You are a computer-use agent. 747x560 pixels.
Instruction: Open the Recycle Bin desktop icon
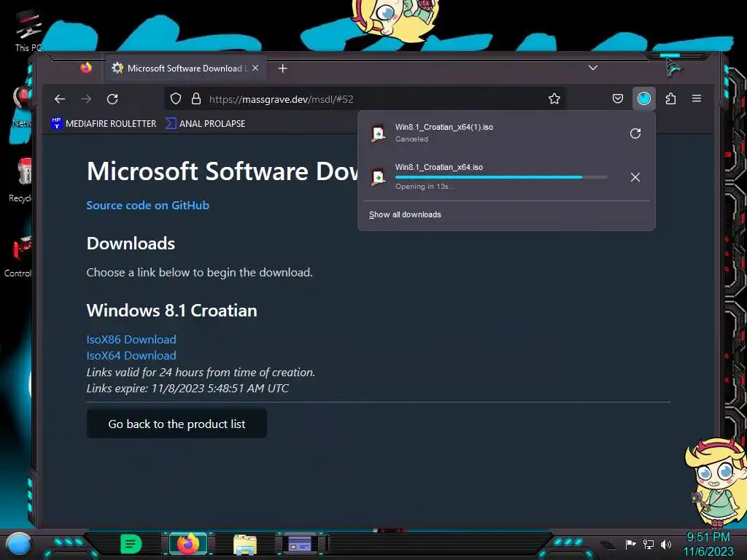pyautogui.click(x=22, y=181)
